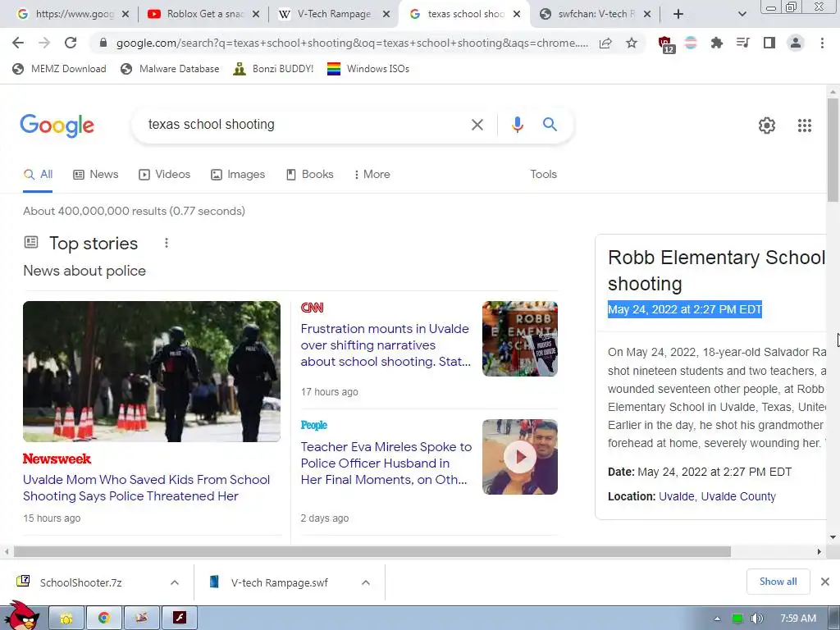The width and height of the screenshot is (840, 630).
Task: Bookmark this page with the star
Action: (x=632, y=43)
